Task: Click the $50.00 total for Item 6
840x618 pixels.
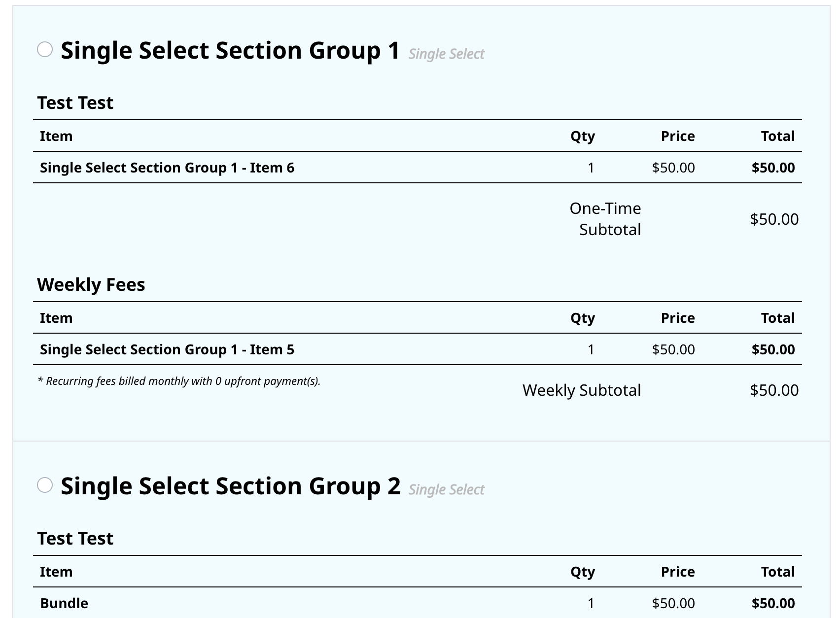Action: point(773,168)
